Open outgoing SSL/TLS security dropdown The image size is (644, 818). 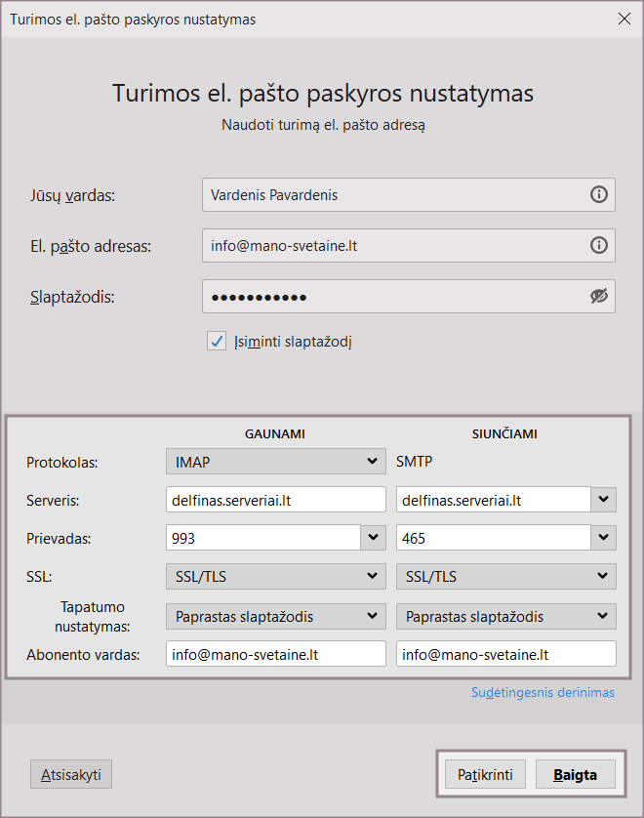coord(505,577)
